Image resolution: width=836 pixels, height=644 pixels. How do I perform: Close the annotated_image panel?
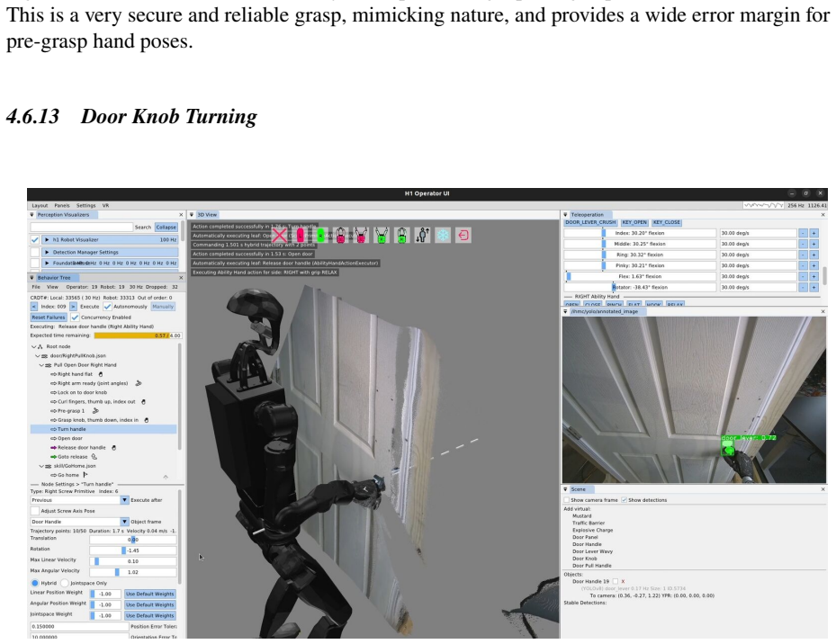pyautogui.click(x=823, y=311)
